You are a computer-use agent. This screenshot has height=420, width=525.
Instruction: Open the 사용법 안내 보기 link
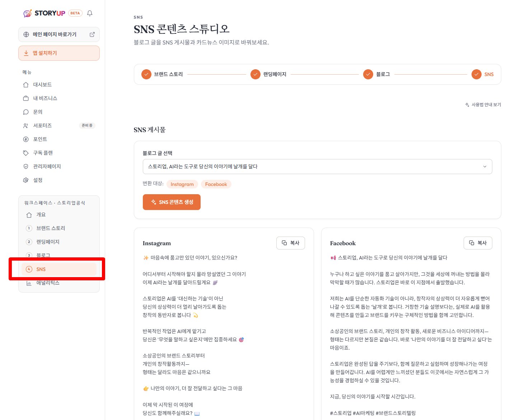click(483, 105)
